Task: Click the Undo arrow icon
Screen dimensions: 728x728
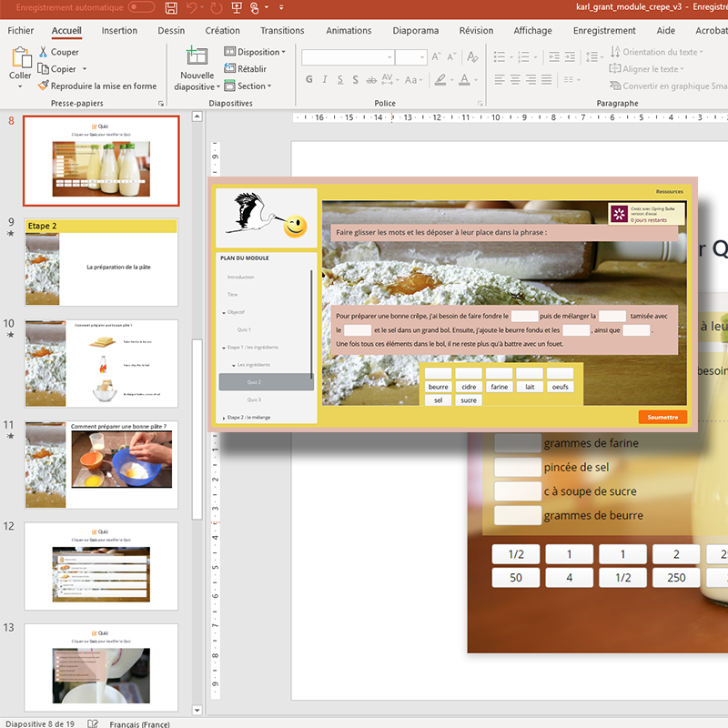Action: [191, 7]
